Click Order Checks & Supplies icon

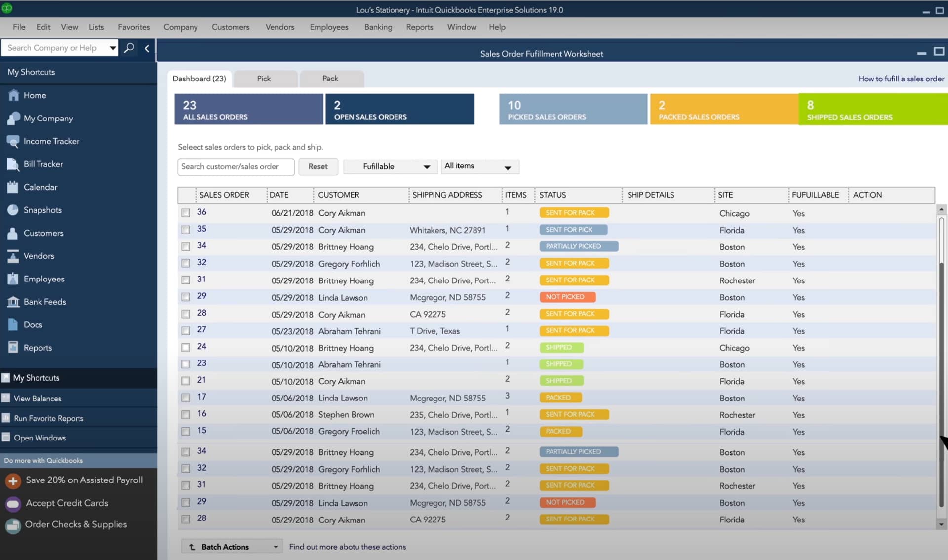13,525
